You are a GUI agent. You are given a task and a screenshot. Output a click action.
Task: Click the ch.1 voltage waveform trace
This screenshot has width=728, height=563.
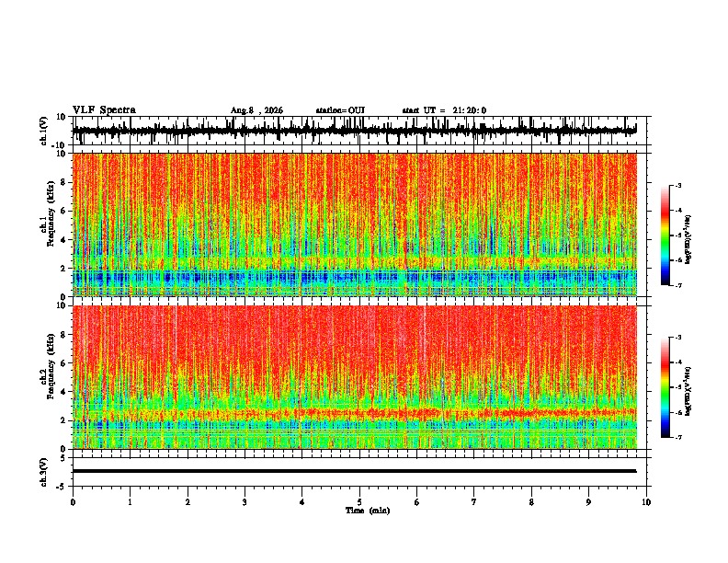[x=354, y=131]
